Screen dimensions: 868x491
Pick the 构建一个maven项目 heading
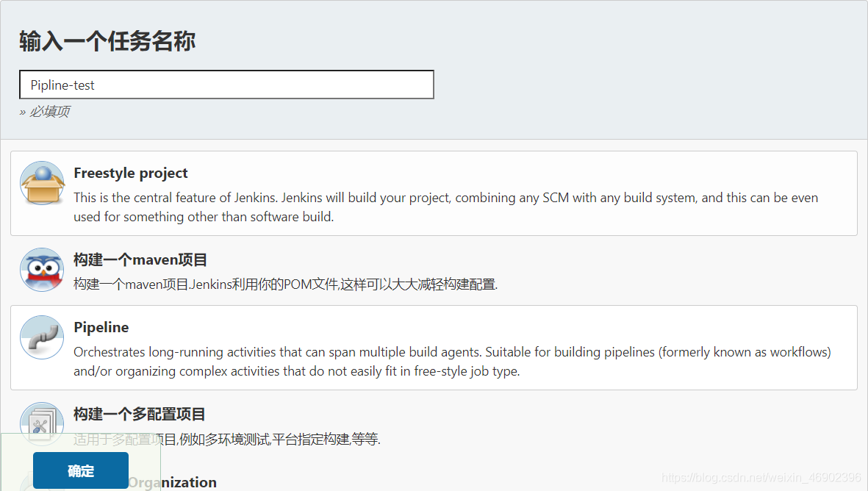pyautogui.click(x=140, y=259)
